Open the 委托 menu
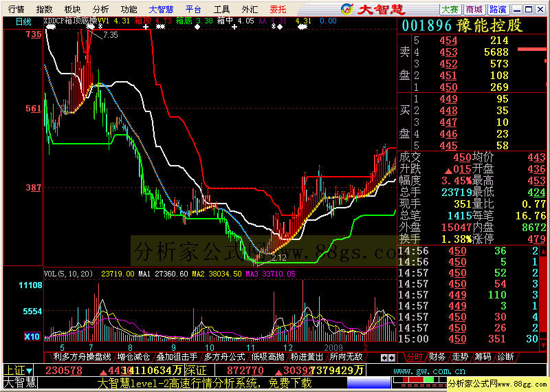Screen dimensions: 550x392 point(278,10)
